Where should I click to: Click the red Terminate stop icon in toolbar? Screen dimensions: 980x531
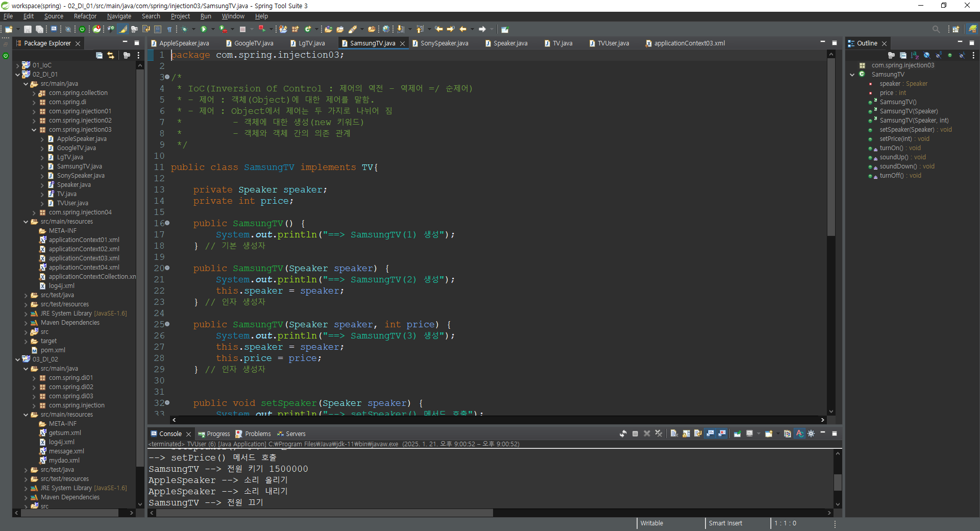click(x=242, y=29)
